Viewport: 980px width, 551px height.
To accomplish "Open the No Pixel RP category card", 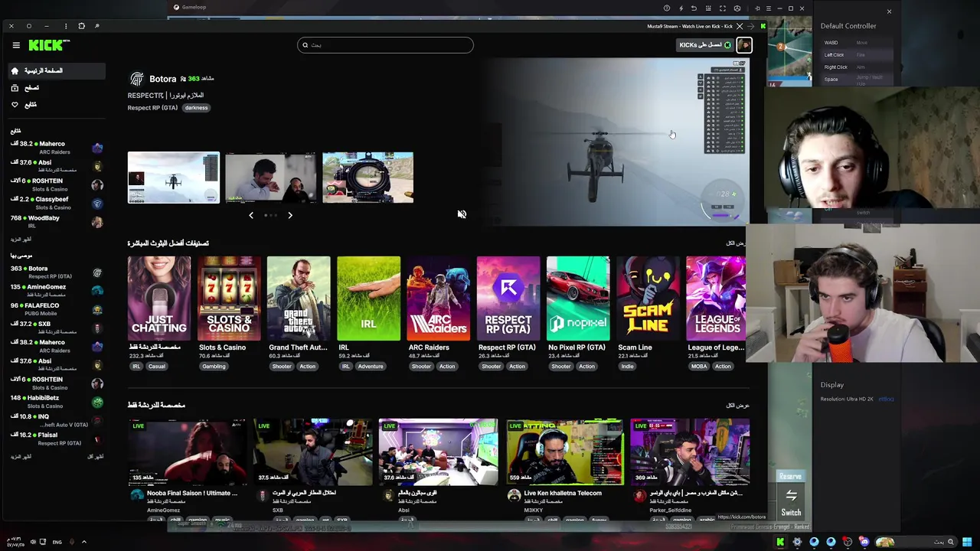I will click(x=578, y=298).
